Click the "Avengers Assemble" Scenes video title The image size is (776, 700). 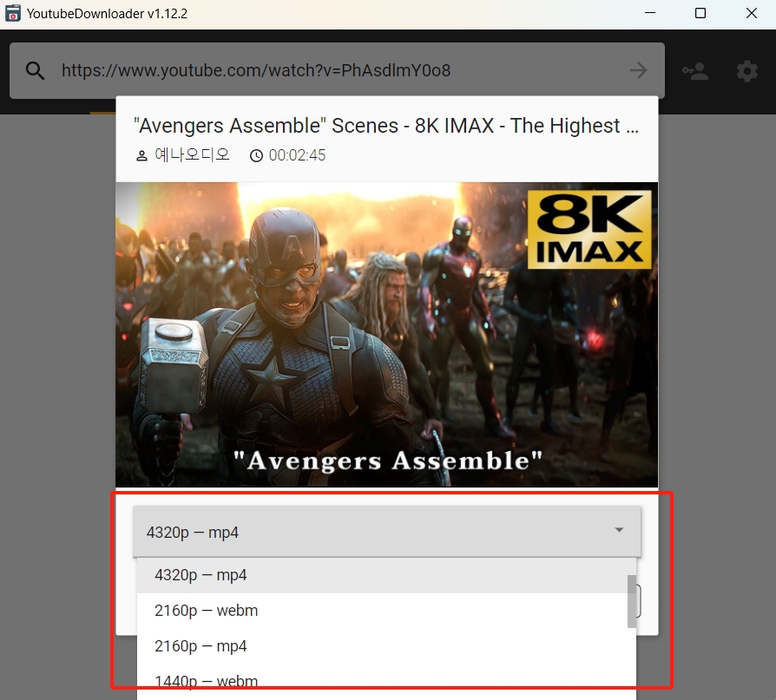point(386,126)
